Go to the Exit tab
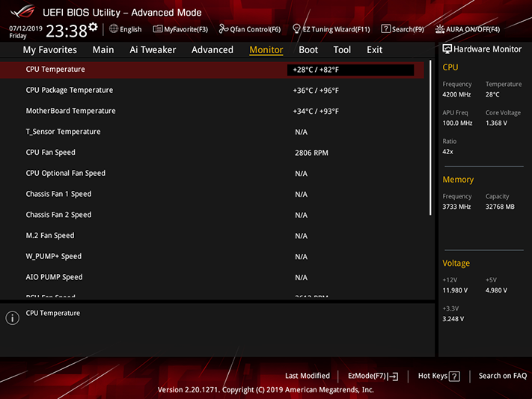Image resolution: width=532 pixels, height=399 pixels. 375,50
